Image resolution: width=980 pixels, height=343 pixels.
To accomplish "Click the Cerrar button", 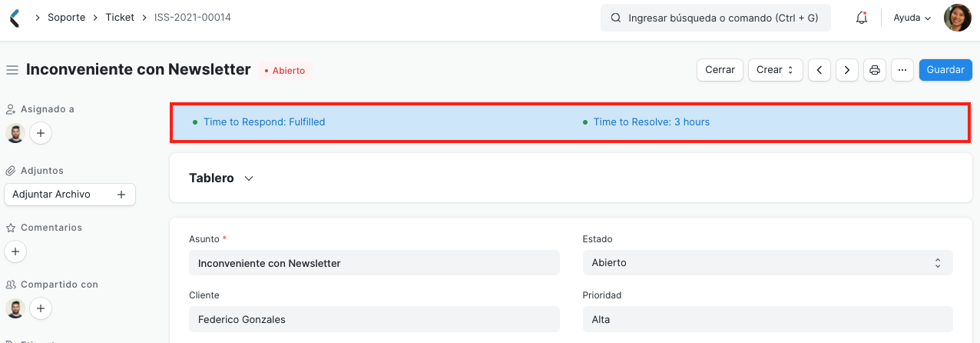I will pyautogui.click(x=720, y=70).
